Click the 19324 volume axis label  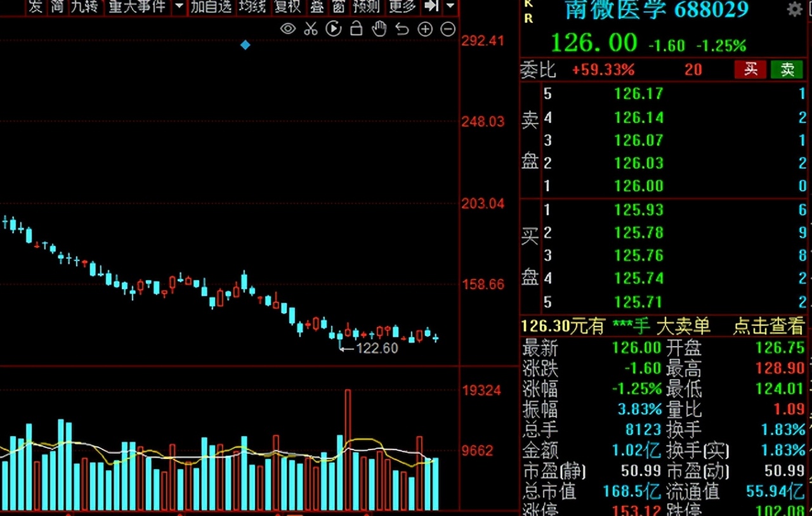tap(482, 390)
